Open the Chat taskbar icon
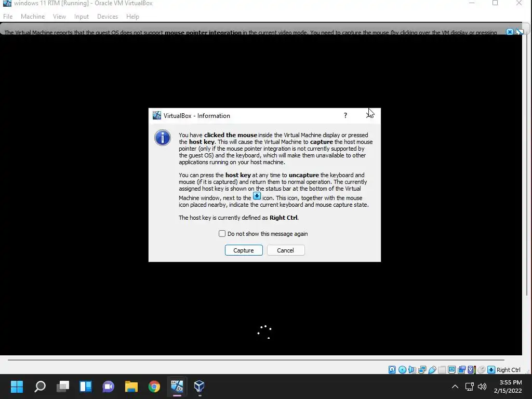Screen dimensions: 532x399 pyautogui.click(x=108, y=386)
